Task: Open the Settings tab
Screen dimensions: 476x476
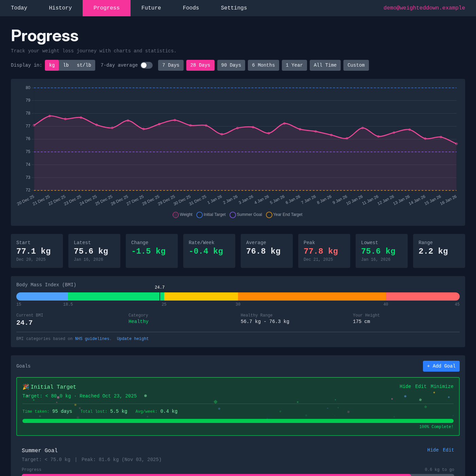Action: 234,8
